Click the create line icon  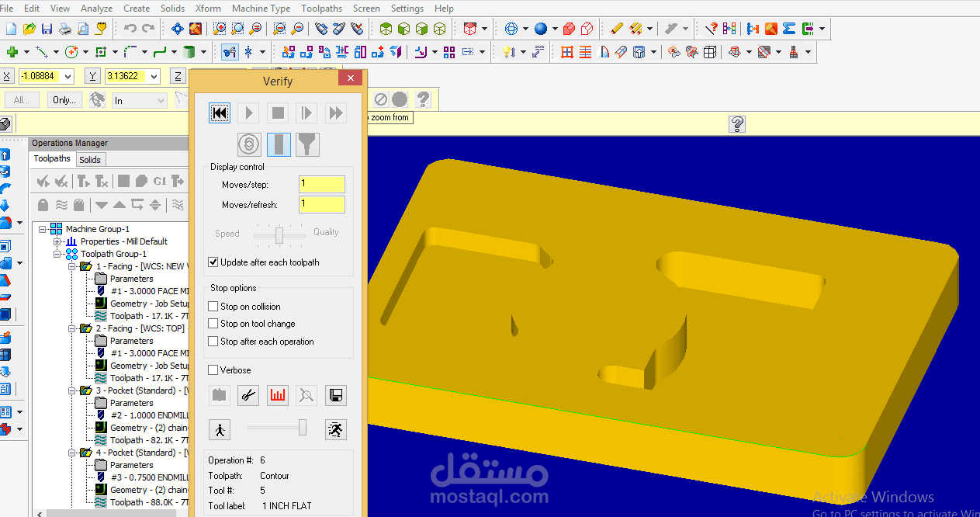(x=42, y=52)
